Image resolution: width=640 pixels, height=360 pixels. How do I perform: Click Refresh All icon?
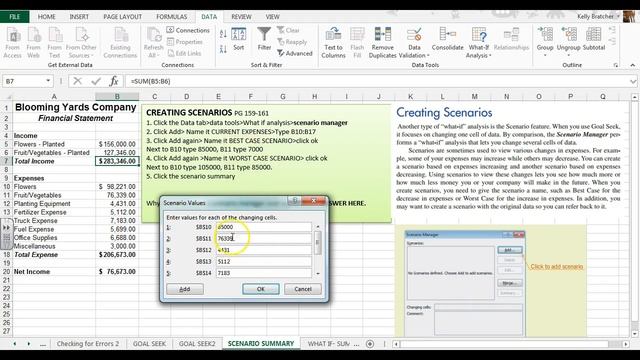[153, 42]
